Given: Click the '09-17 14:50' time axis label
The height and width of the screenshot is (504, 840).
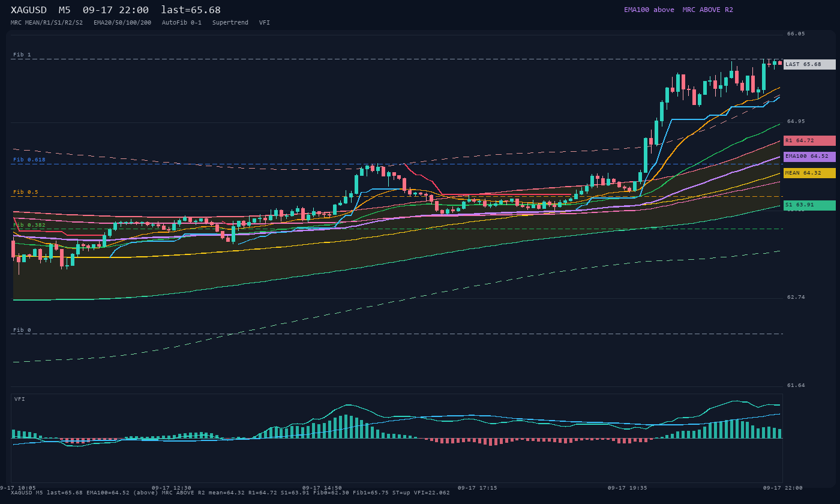Looking at the screenshot, I should coord(322,488).
